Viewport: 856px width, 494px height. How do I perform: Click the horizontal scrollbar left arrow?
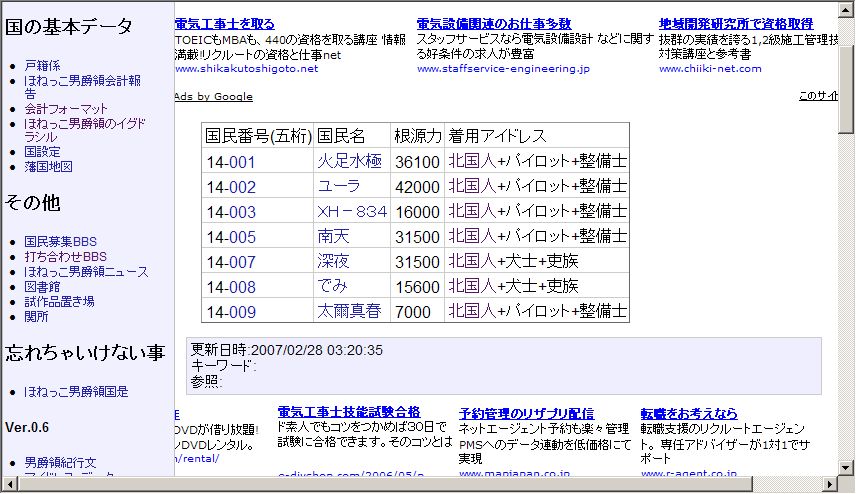(x=9, y=485)
